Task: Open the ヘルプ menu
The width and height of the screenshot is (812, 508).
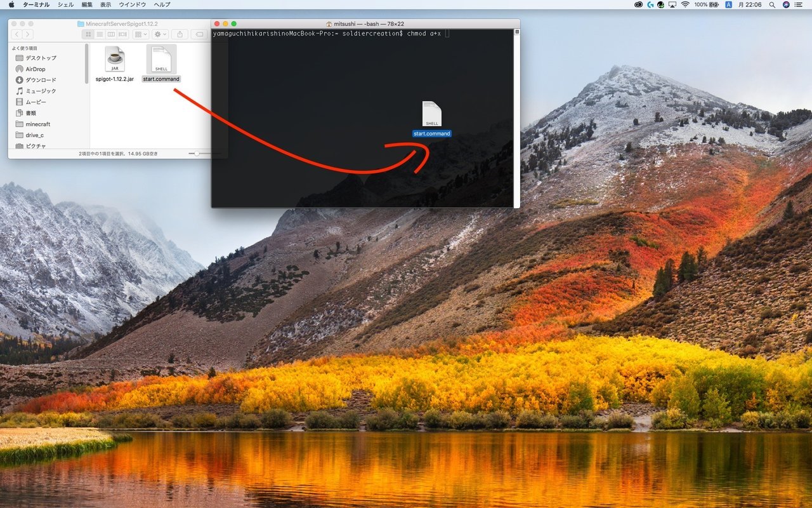Action: tap(162, 4)
